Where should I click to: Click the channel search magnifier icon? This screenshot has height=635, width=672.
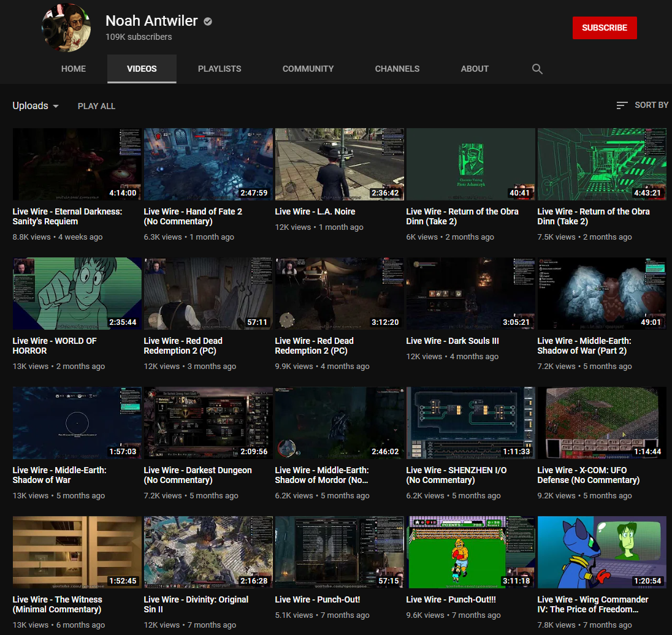coord(537,69)
